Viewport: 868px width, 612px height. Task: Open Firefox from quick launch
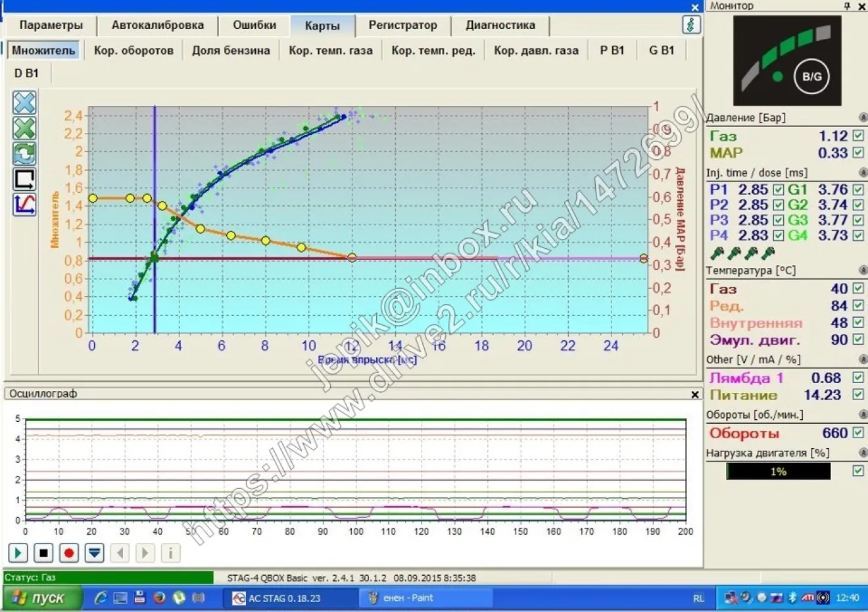click(x=159, y=598)
